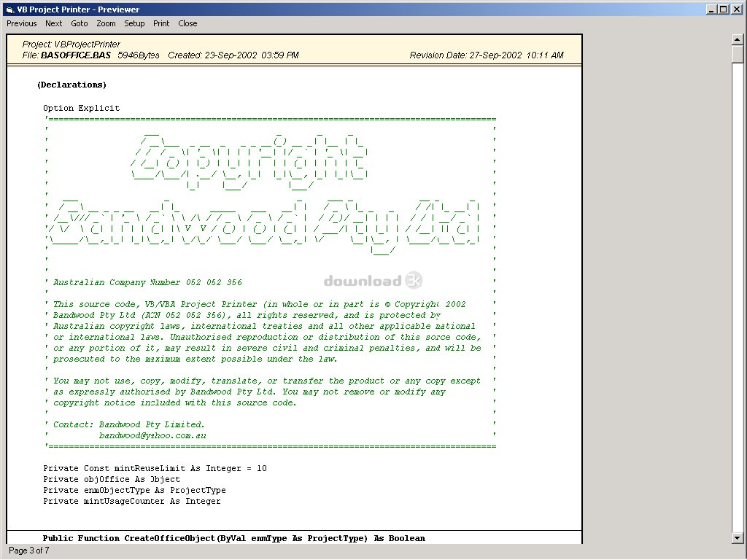Close the Previewer window with the X button
The image size is (747, 560).
(x=736, y=9)
